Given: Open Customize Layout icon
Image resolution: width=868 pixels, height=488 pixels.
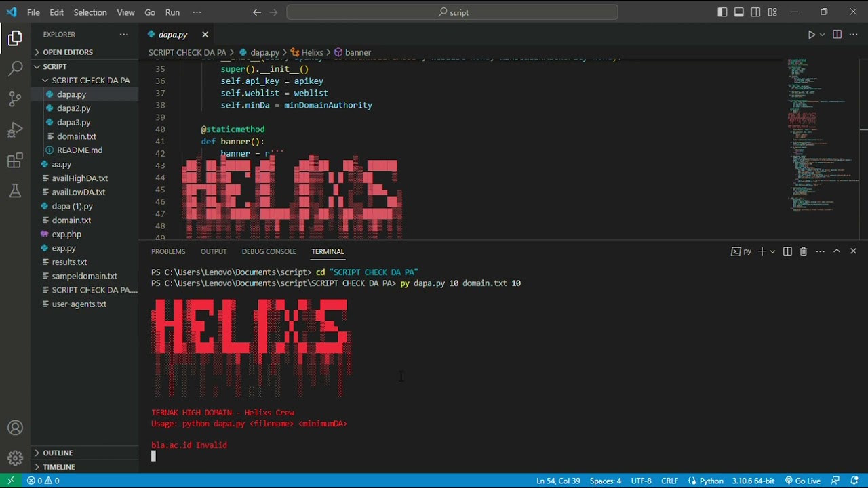Looking at the screenshot, I should point(772,12).
